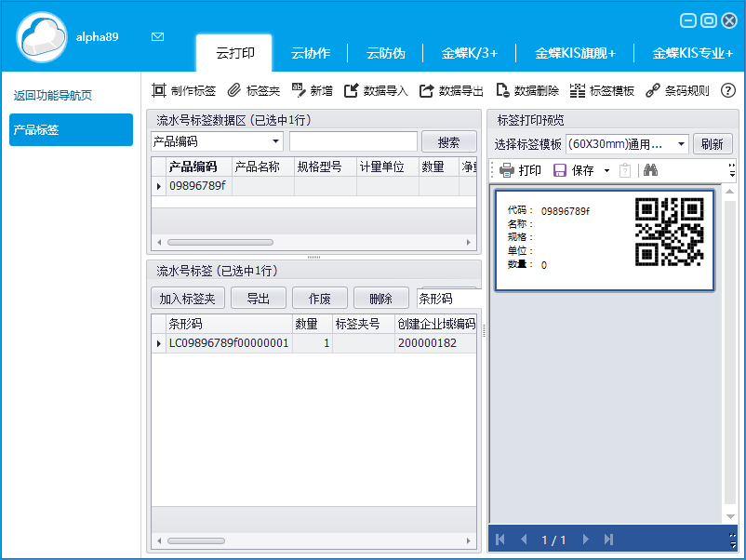Click the 产品名称 column header
Screen dimensions: 746x560
pyautogui.click(x=263, y=167)
